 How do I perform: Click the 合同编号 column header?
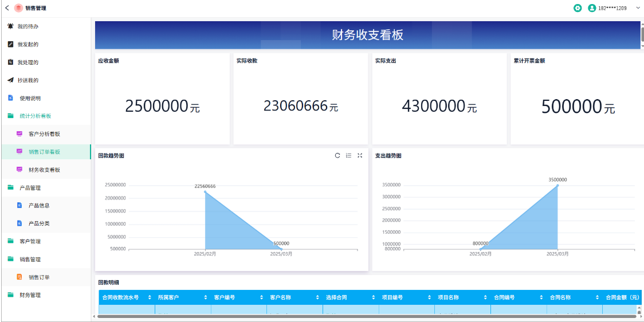click(x=519, y=297)
